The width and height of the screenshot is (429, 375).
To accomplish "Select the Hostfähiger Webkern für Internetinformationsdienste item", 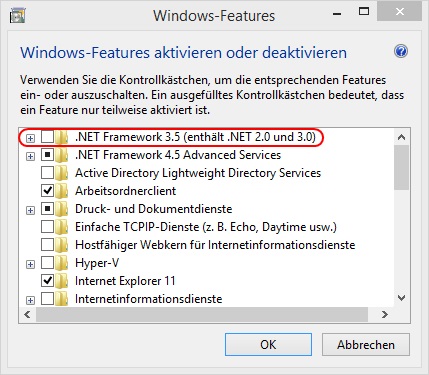I will coord(215,245).
